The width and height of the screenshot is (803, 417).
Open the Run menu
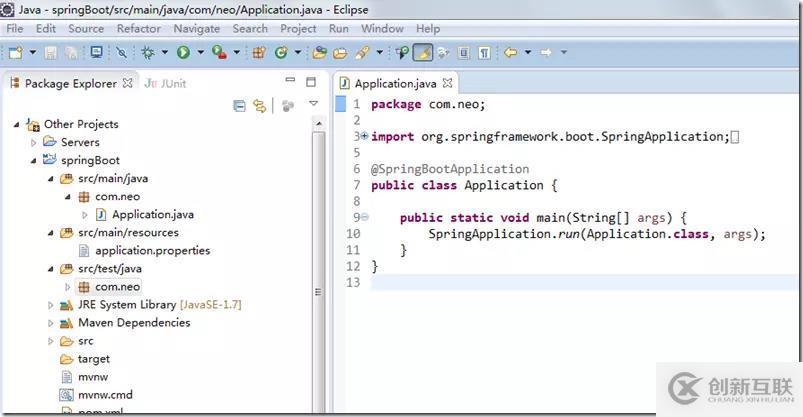coord(339,29)
